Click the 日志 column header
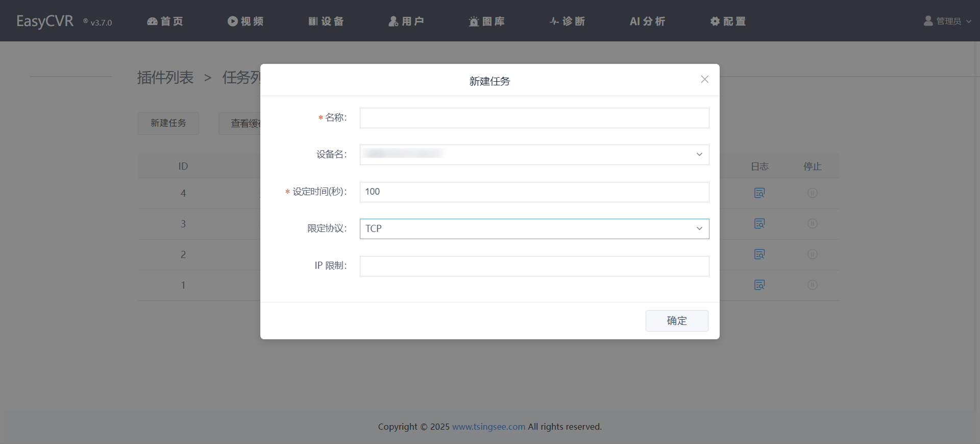The width and height of the screenshot is (980, 444). tap(759, 167)
